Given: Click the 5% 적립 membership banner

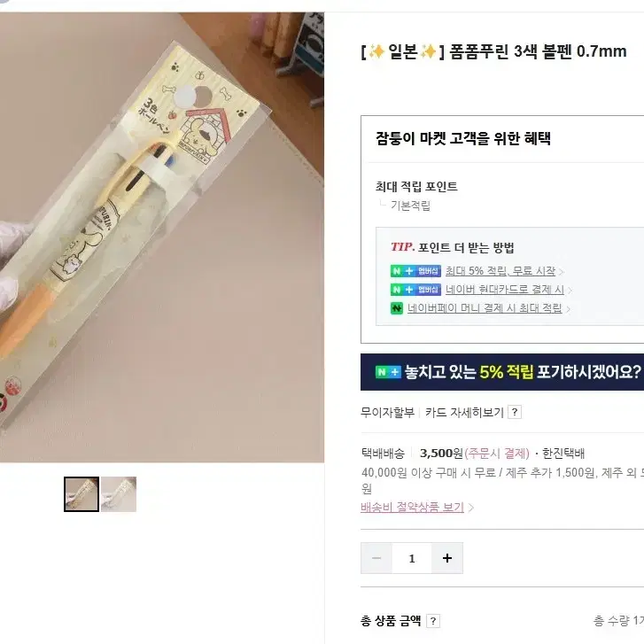Looking at the screenshot, I should point(502,372).
